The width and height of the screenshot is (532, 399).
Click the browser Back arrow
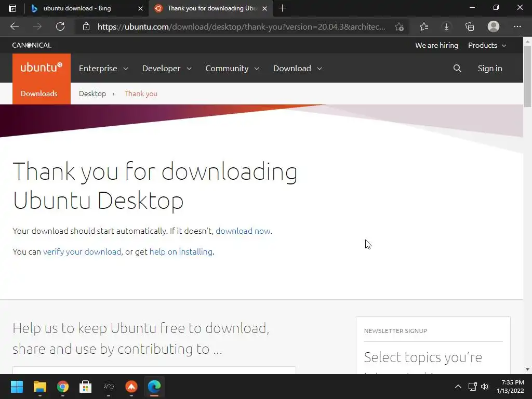click(x=14, y=26)
